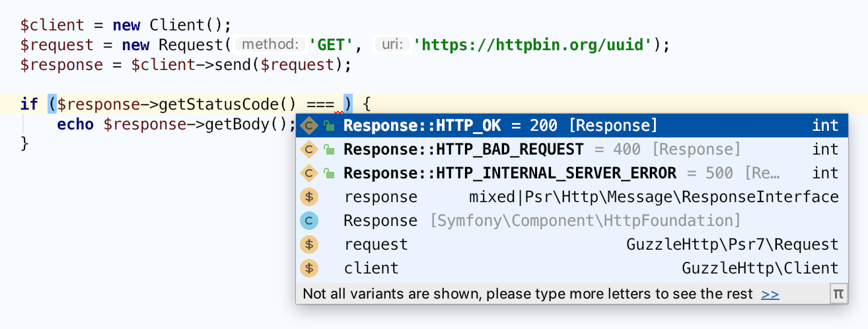Viewport: 868px width, 329px height.
Task: Click the class icon next to Response
Action: click(309, 221)
